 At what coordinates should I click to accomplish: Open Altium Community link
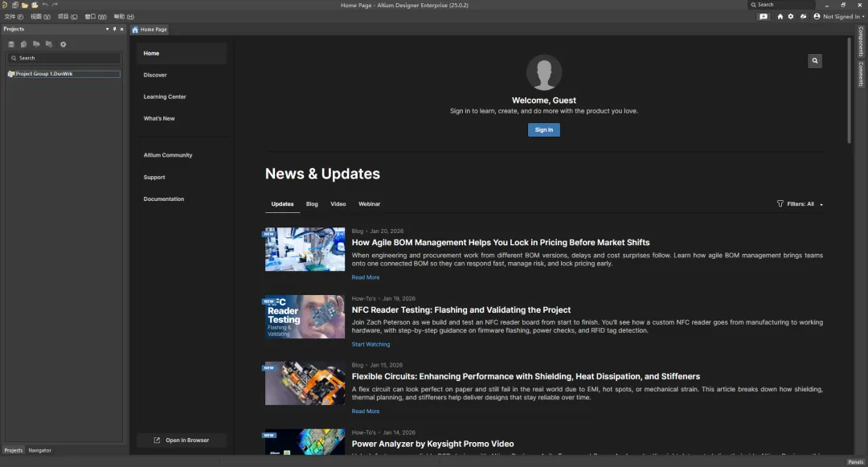point(168,155)
